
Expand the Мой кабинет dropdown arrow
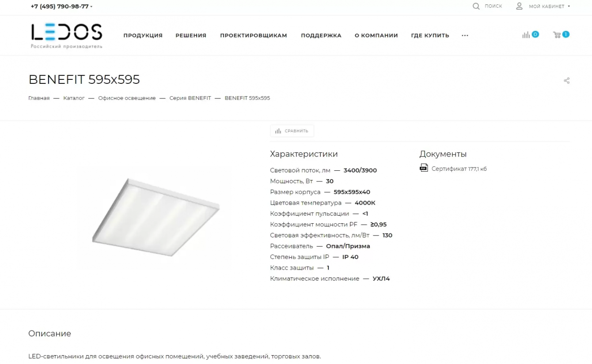pyautogui.click(x=569, y=7)
